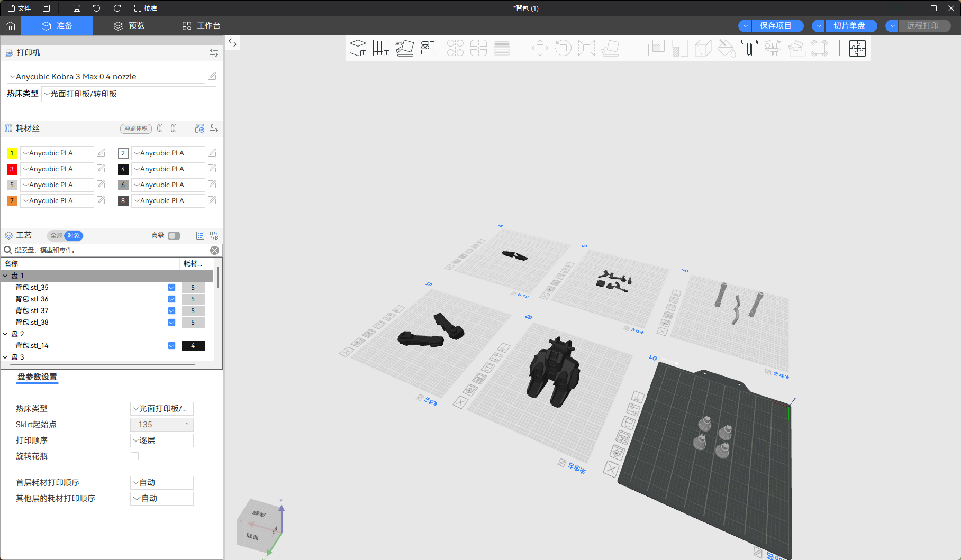This screenshot has height=560, width=961.
Task: Open the Text shape tool
Action: point(749,48)
